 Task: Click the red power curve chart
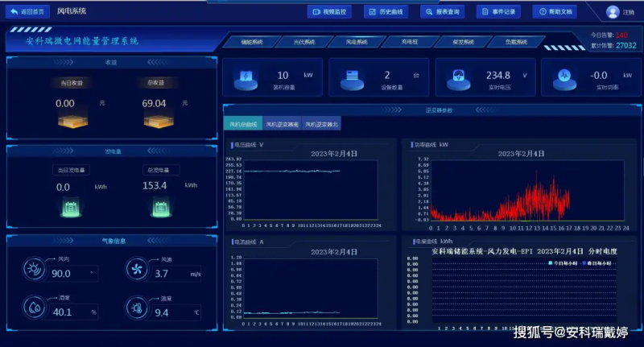click(528, 191)
